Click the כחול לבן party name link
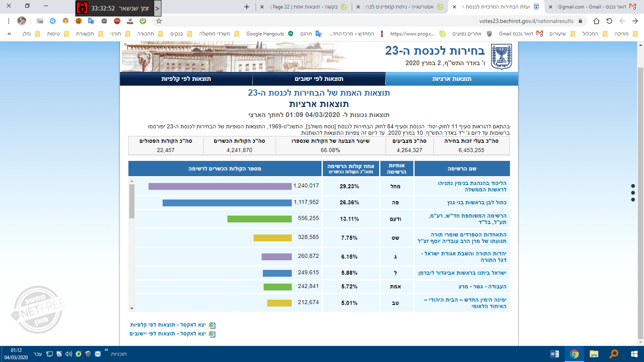Screen dimensions: 644x362 pos(477,202)
